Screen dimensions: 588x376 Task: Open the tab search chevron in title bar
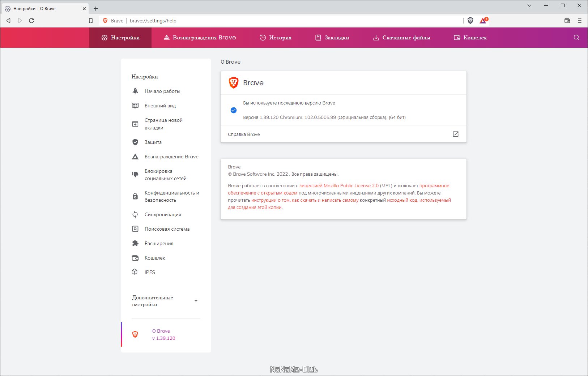(529, 5)
